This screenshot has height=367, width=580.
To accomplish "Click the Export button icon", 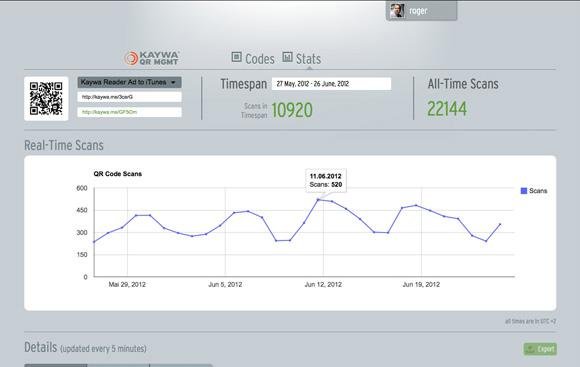I will tap(530, 349).
